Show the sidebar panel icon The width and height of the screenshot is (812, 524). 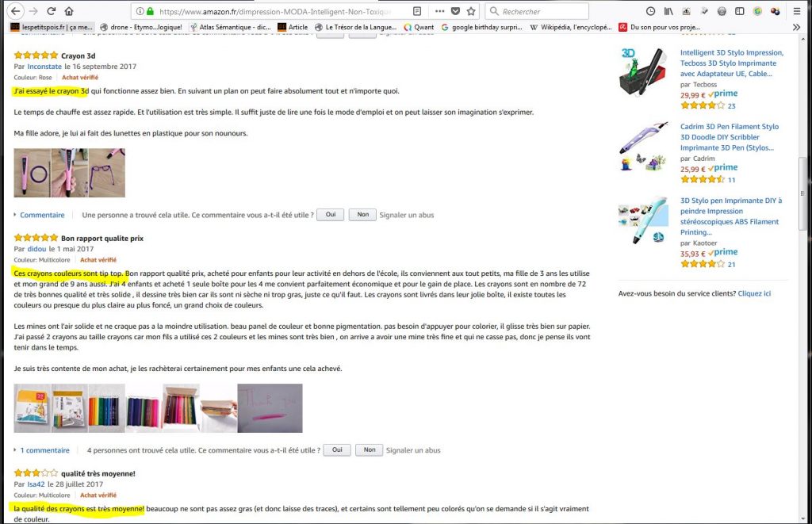click(x=740, y=11)
